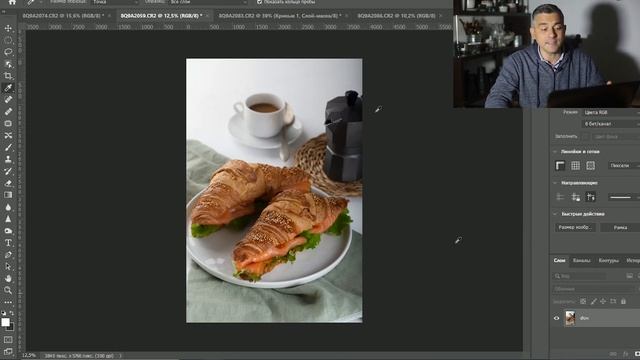Image resolution: width=640 pixels, height=360 pixels.
Task: Toggle lock all padlock icon
Action: click(x=623, y=302)
